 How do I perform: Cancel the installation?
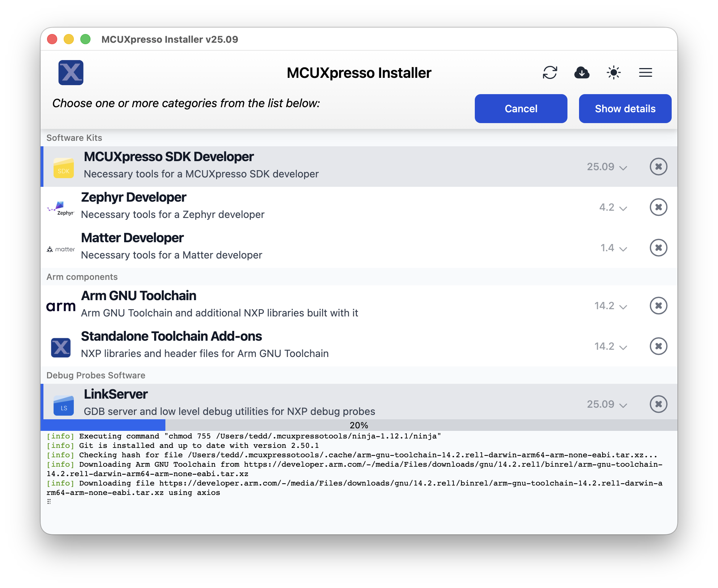tap(521, 109)
